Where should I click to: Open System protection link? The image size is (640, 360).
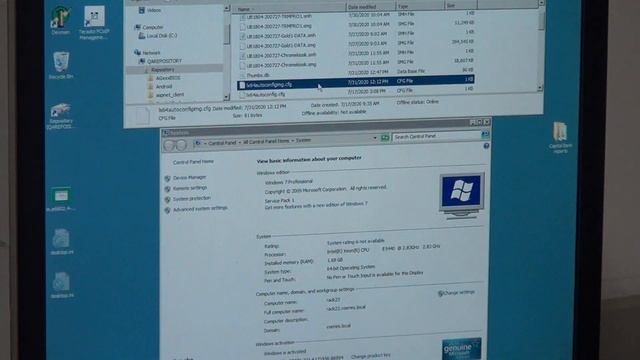point(192,198)
